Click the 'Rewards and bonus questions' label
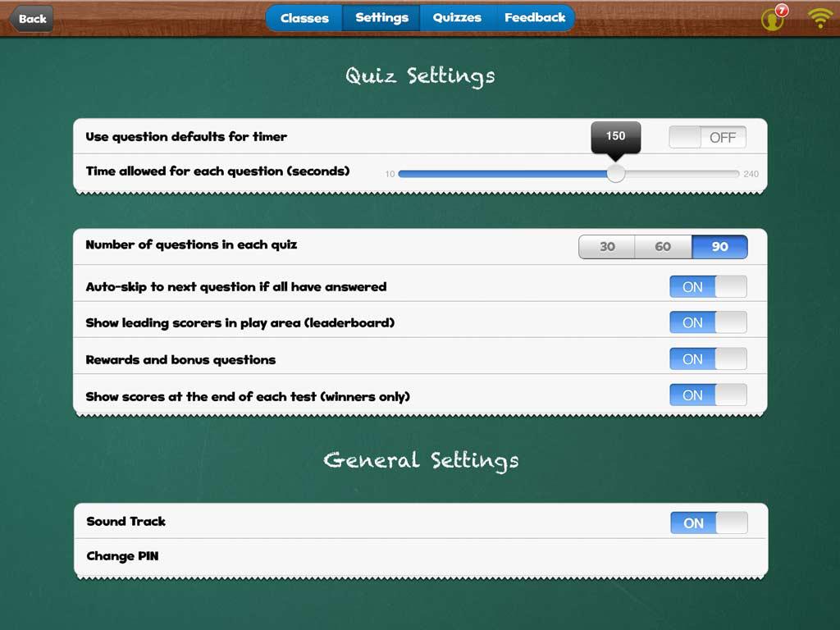 [x=180, y=360]
